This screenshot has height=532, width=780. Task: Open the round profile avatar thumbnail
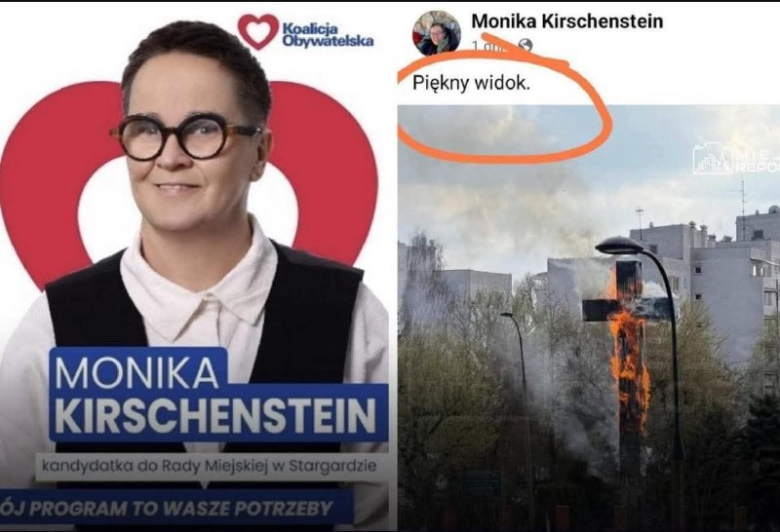[x=436, y=33]
